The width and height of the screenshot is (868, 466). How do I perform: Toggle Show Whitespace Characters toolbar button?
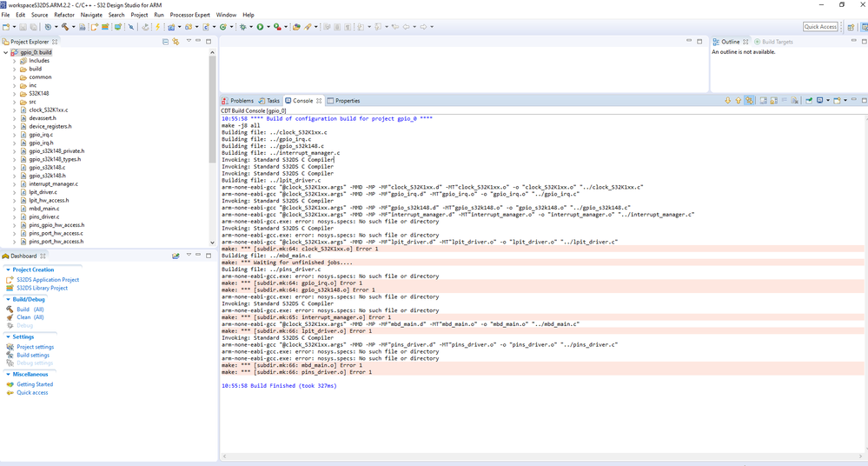pos(347,27)
